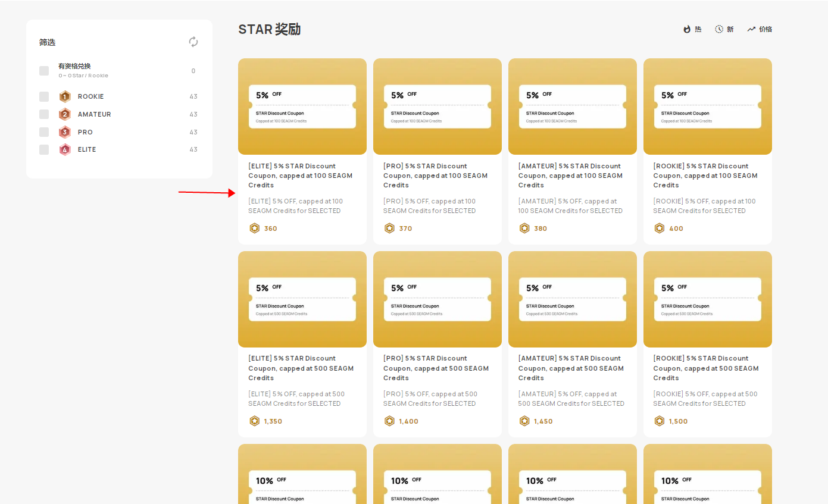Click the '0~0Star / Rookie' subtitle text
Image resolution: width=828 pixels, height=504 pixels.
click(x=83, y=76)
